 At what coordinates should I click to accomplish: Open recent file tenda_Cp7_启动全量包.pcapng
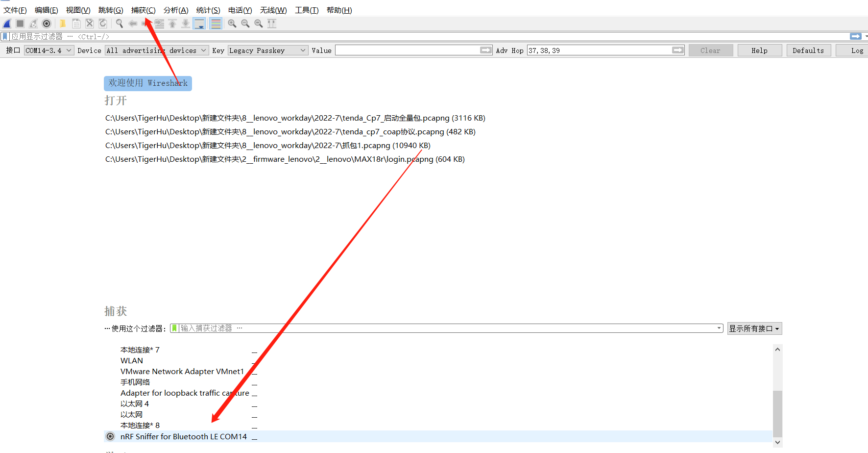click(x=295, y=118)
